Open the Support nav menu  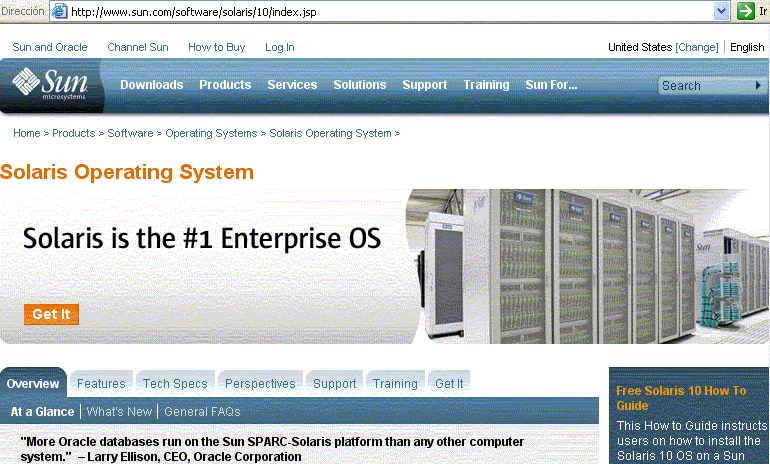click(x=425, y=84)
